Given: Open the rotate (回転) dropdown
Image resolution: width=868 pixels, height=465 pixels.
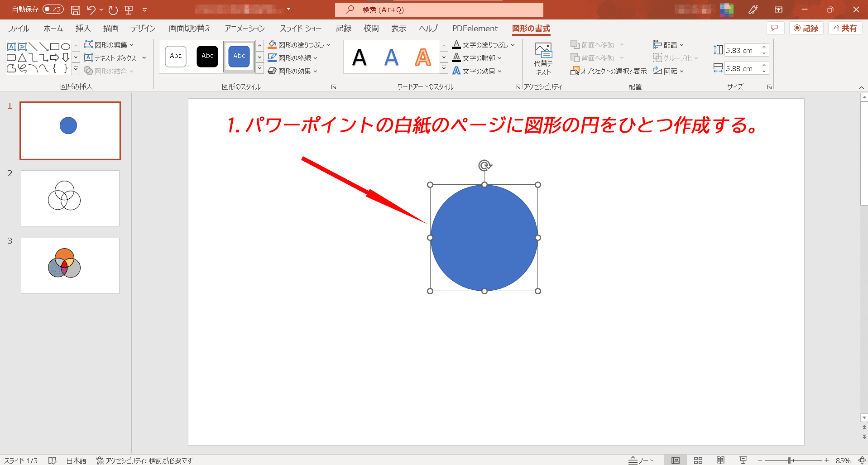Looking at the screenshot, I should (x=681, y=72).
